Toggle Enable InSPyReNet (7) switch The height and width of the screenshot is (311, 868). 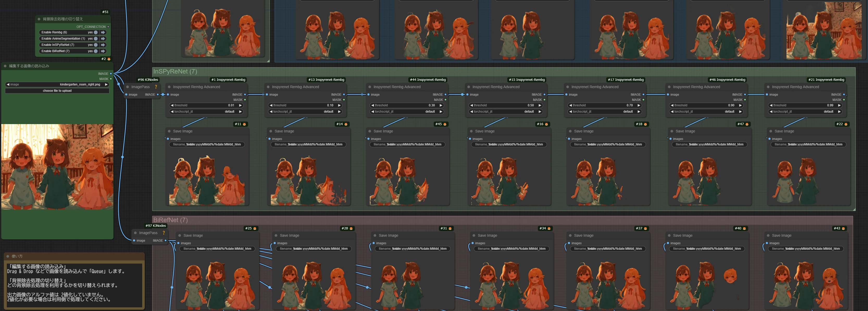click(x=96, y=45)
